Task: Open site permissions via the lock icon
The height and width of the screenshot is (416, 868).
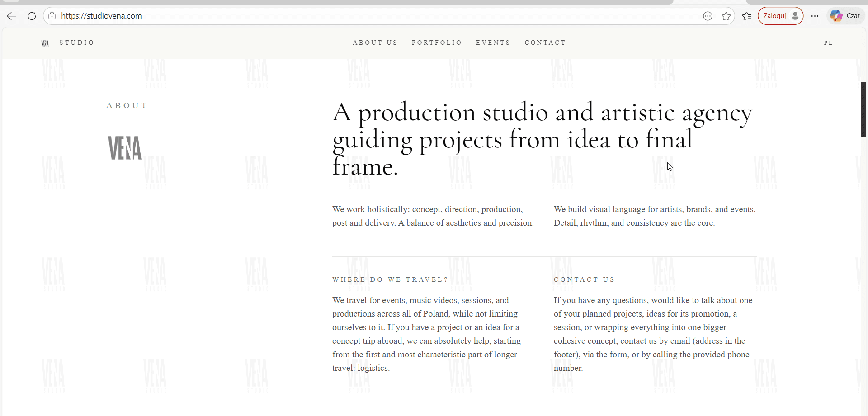Action: pyautogui.click(x=52, y=15)
